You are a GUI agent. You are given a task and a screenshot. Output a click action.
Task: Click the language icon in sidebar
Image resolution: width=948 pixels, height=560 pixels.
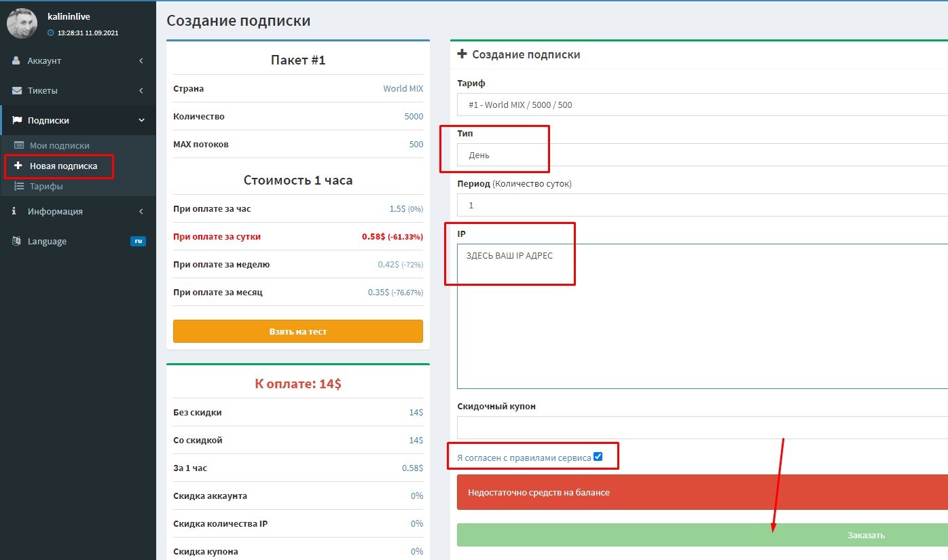[x=16, y=241]
